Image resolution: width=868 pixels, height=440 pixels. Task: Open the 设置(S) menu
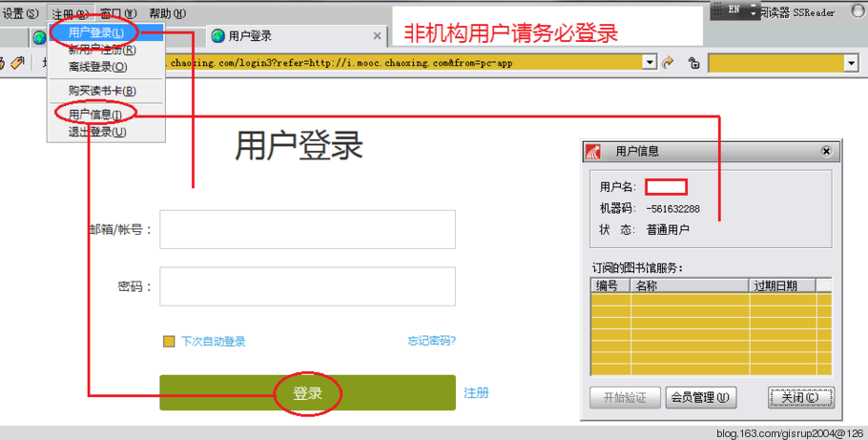click(x=20, y=13)
